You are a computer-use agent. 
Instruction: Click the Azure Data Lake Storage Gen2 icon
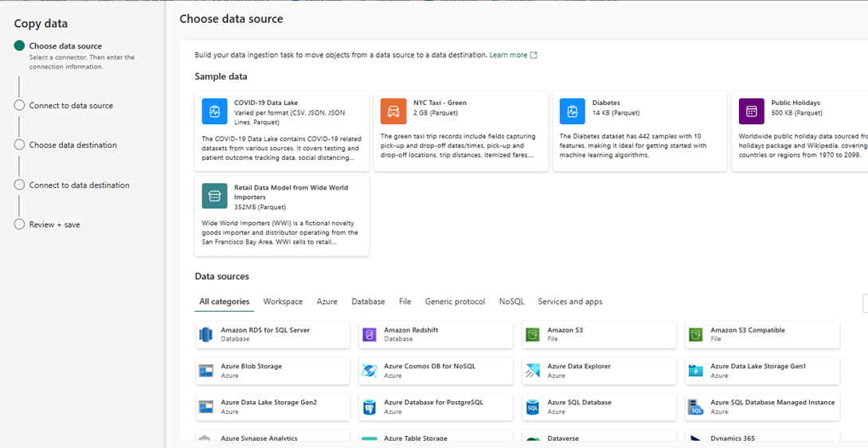point(206,407)
